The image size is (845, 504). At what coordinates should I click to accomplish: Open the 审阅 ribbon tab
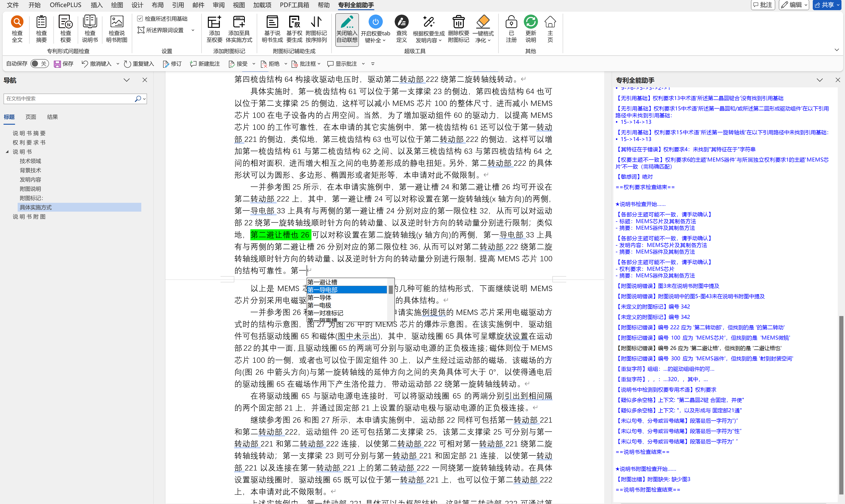218,5
